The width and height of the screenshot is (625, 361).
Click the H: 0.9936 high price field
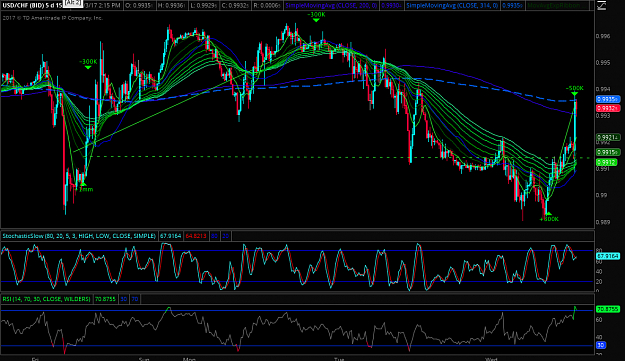pyautogui.click(x=171, y=6)
